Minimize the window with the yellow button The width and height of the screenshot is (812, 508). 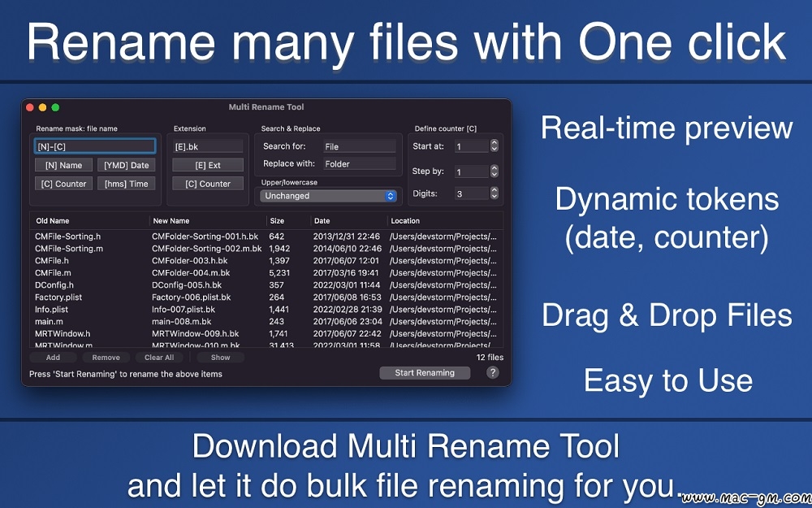click(42, 107)
